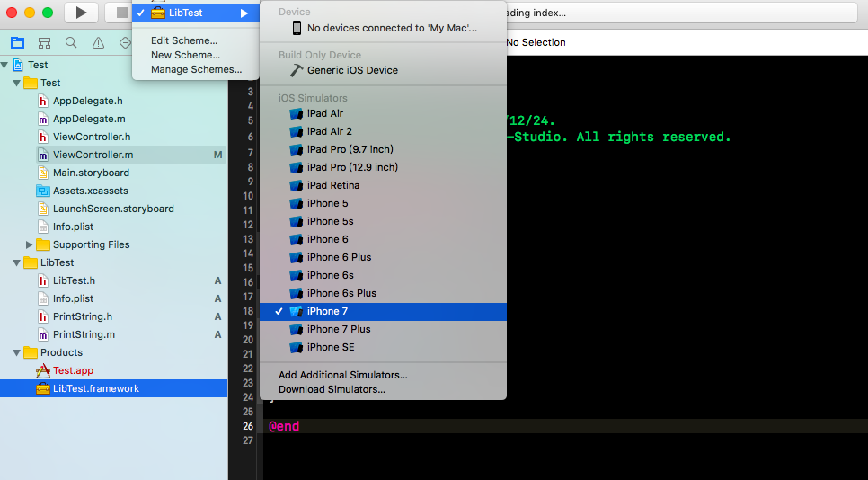Select iPad Pro (12.9 inch) simulator
868x480 pixels.
pos(383,167)
